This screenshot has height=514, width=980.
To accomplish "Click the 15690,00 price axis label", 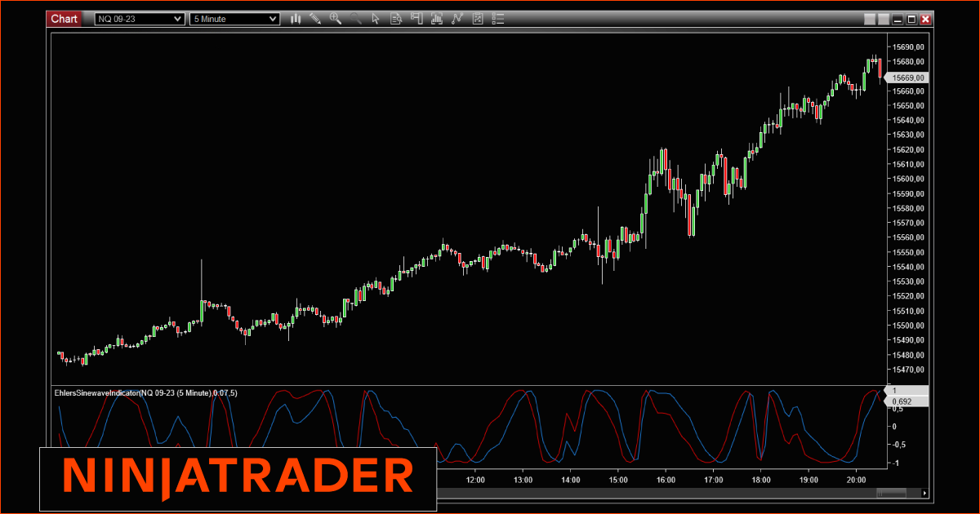I will pos(908,47).
